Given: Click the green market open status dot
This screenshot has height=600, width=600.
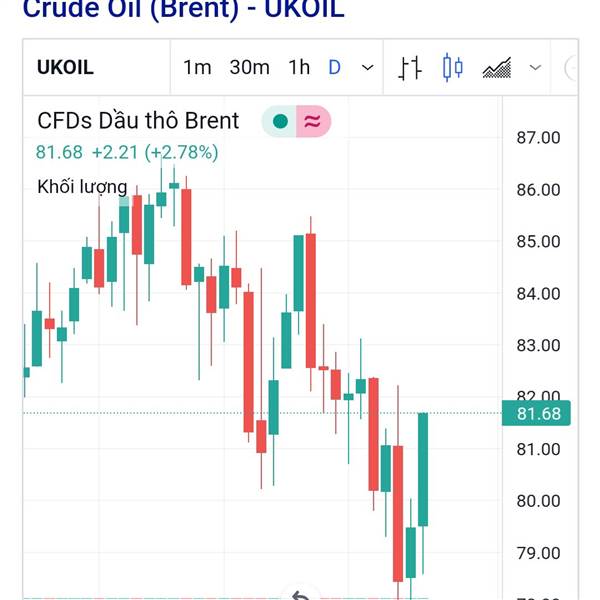Looking at the screenshot, I should point(280,121).
